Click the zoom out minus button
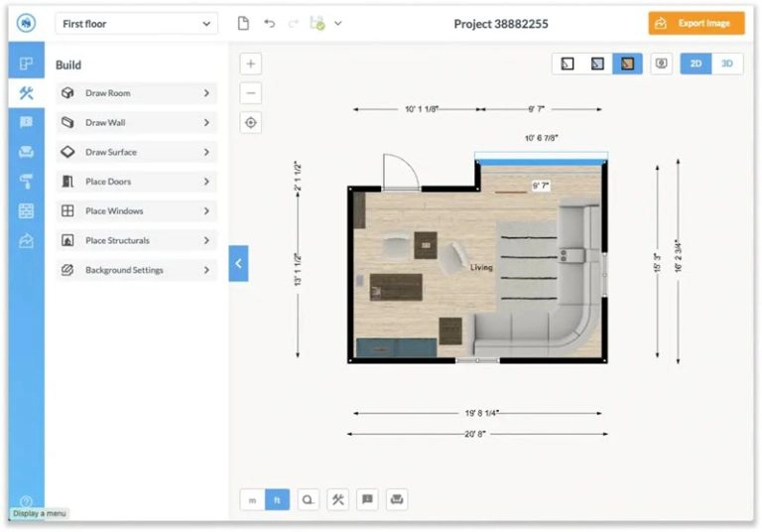The height and width of the screenshot is (532, 762). (x=251, y=93)
